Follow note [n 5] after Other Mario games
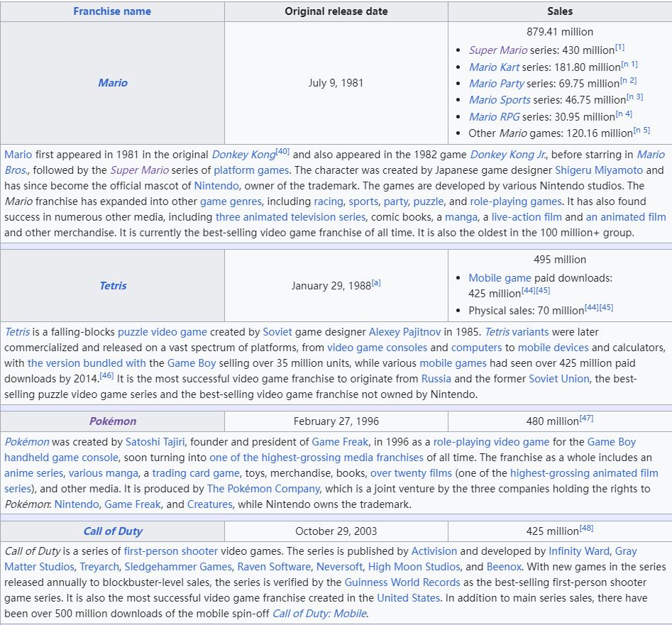The height and width of the screenshot is (625, 672). coord(641,131)
